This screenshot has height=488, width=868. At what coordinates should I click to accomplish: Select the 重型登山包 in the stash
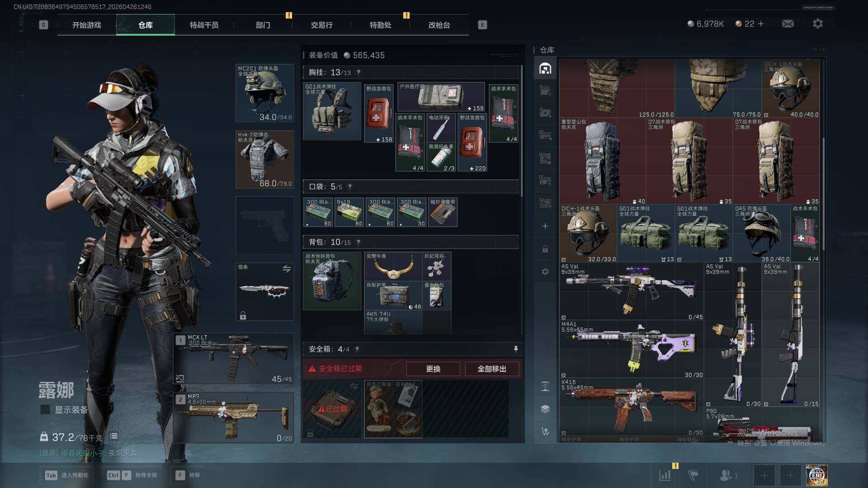point(603,161)
